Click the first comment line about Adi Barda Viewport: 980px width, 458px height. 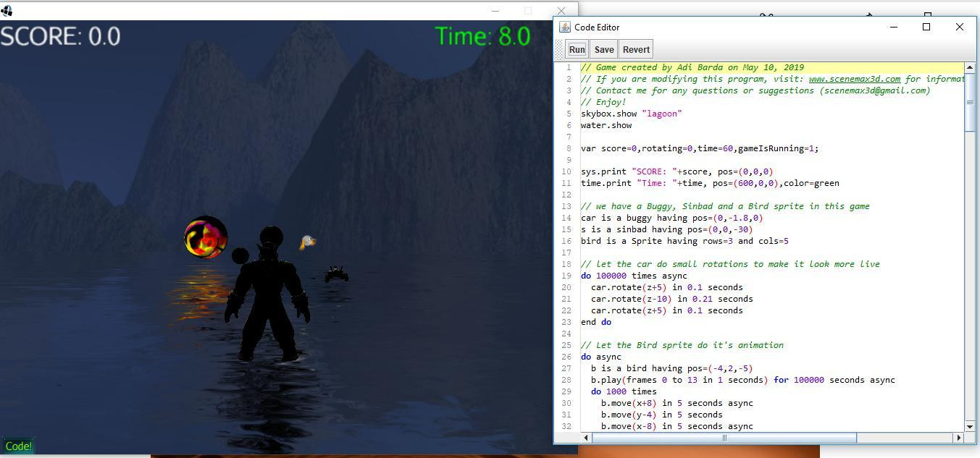tap(692, 67)
